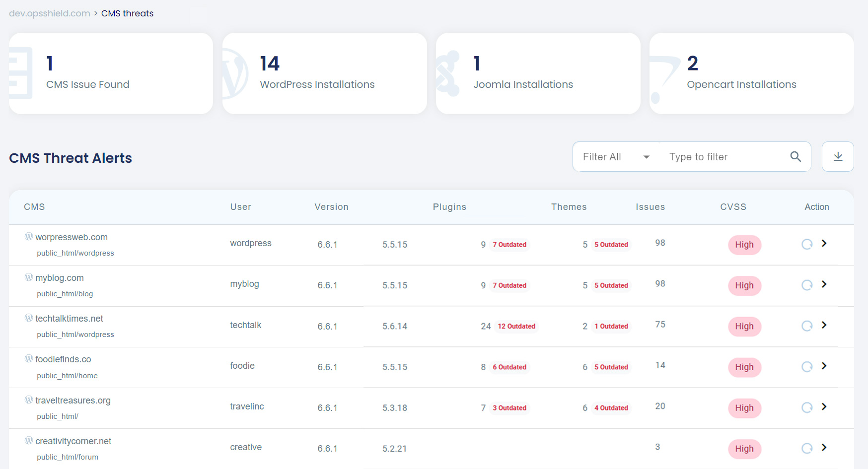Viewport: 868px width, 469px height.
Task: Click the High CVSS badge for creativitycorner.net
Action: coord(744,449)
